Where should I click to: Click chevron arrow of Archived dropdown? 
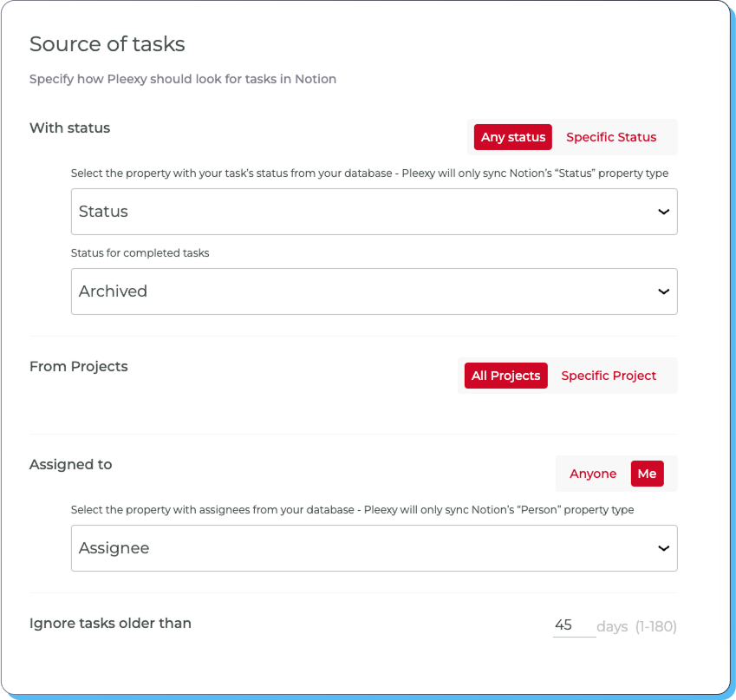click(663, 291)
